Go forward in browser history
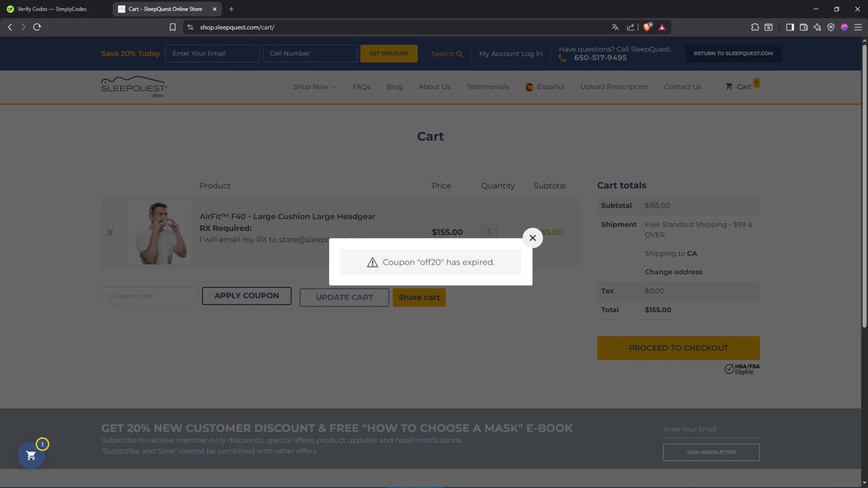 point(23,27)
